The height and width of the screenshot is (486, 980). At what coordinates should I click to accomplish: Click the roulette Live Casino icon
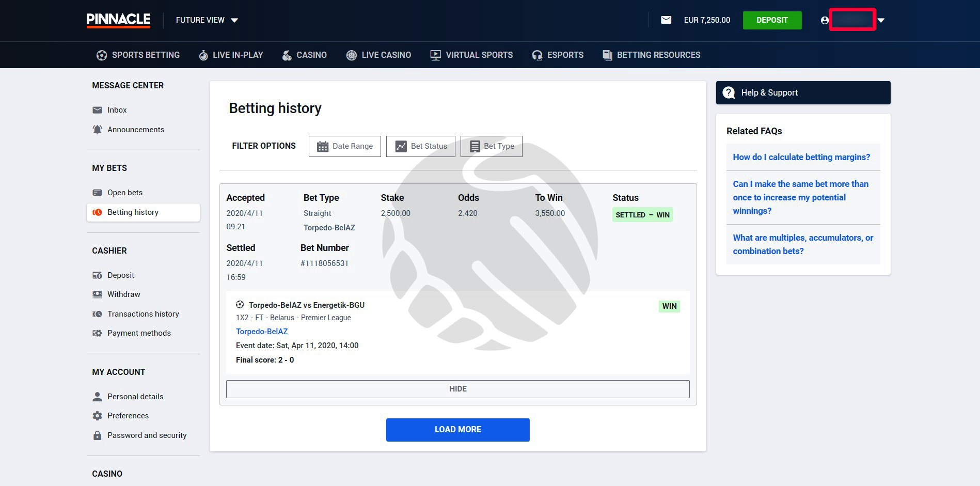pos(351,55)
